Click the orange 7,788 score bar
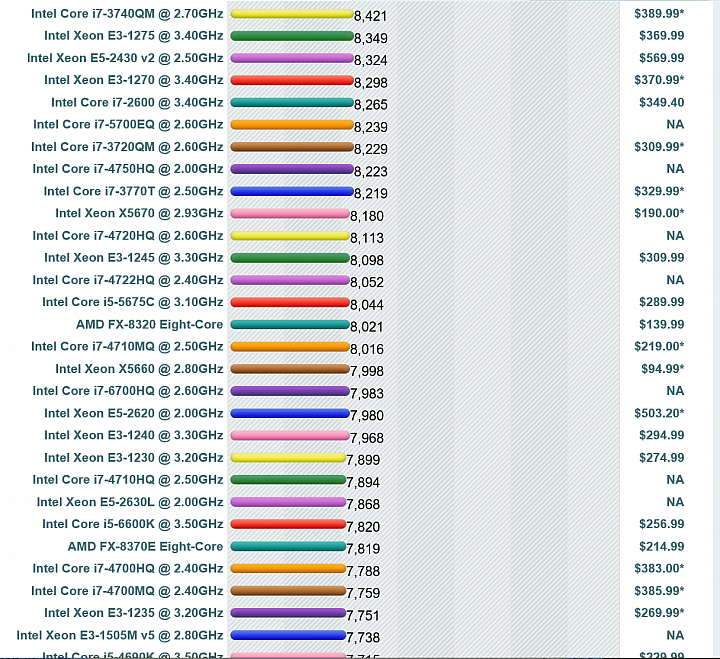Image resolution: width=720 pixels, height=659 pixels. click(288, 569)
